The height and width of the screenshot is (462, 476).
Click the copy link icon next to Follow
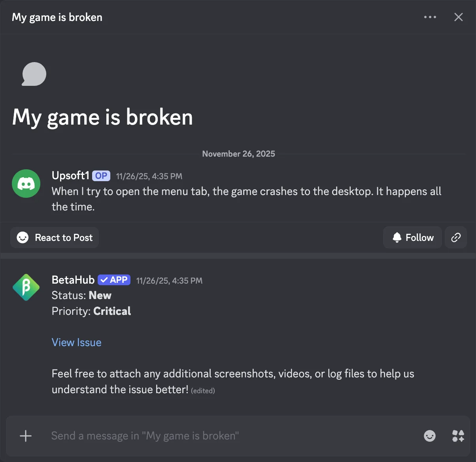pyautogui.click(x=456, y=237)
